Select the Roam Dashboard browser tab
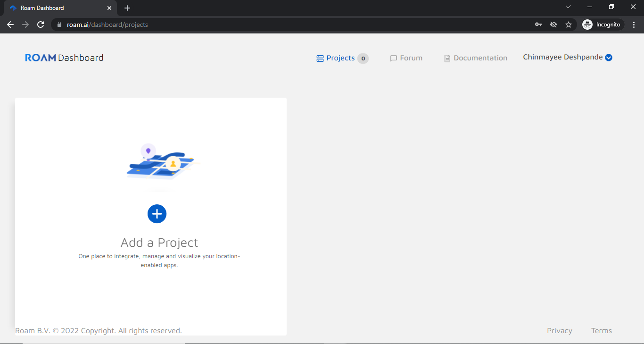 (60, 8)
